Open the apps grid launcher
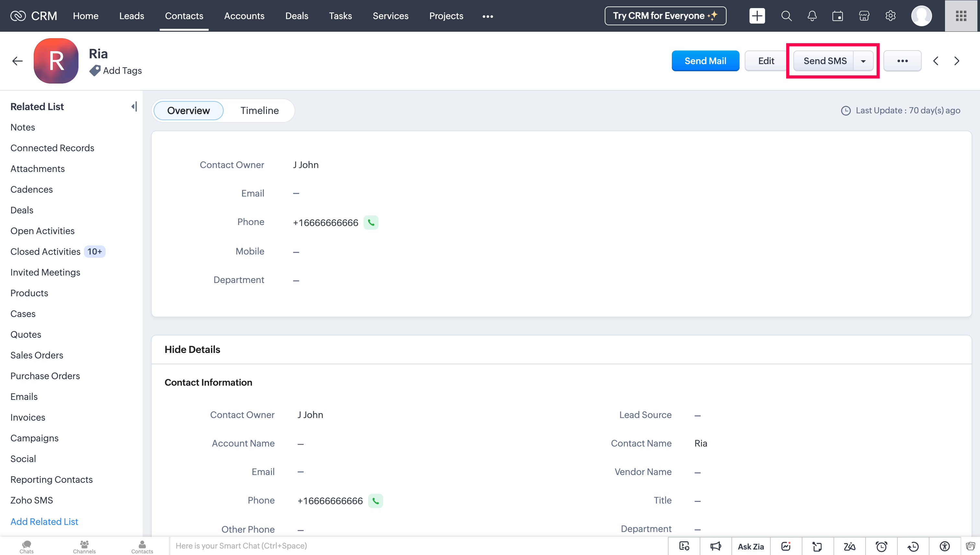This screenshot has height=555, width=980. pos(961,16)
